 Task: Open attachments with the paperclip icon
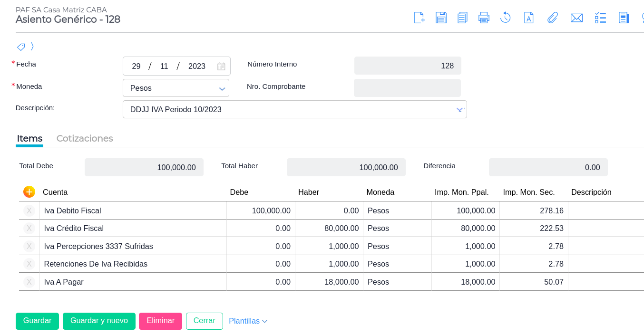click(552, 18)
